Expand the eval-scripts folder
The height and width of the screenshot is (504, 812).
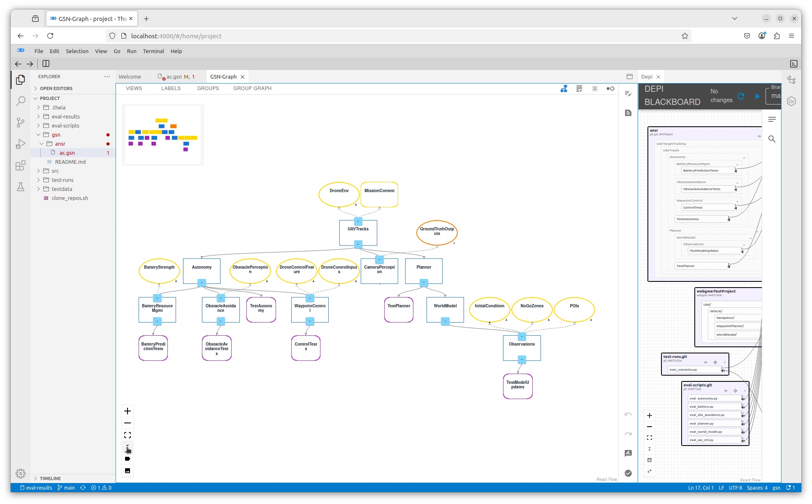38,125
